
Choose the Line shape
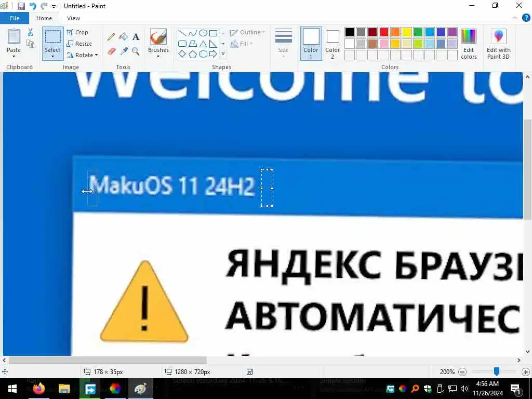point(182,33)
